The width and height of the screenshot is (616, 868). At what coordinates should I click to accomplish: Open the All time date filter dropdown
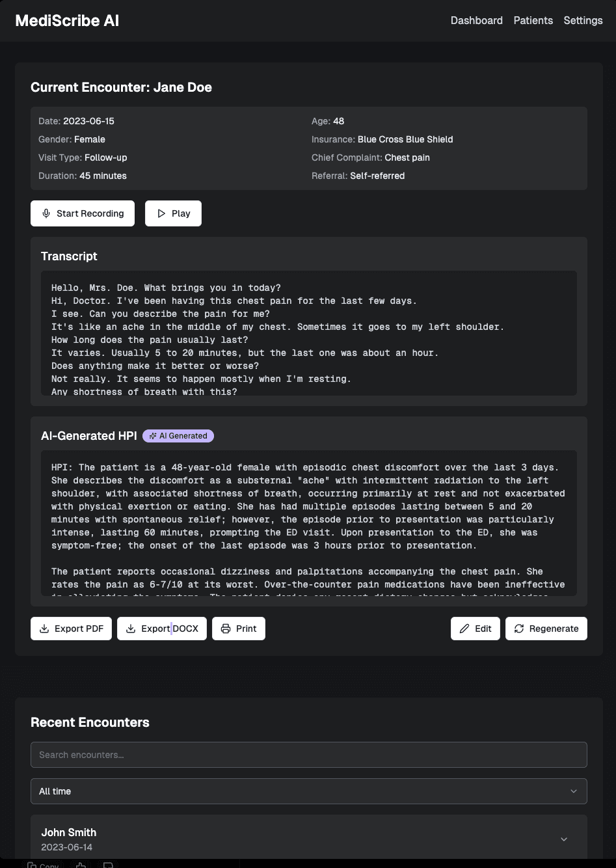(308, 791)
